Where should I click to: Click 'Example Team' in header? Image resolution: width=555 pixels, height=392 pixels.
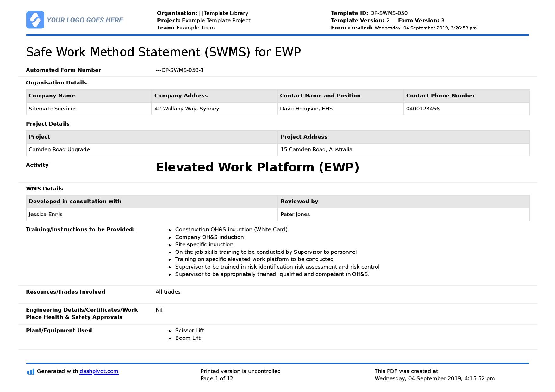pos(196,28)
